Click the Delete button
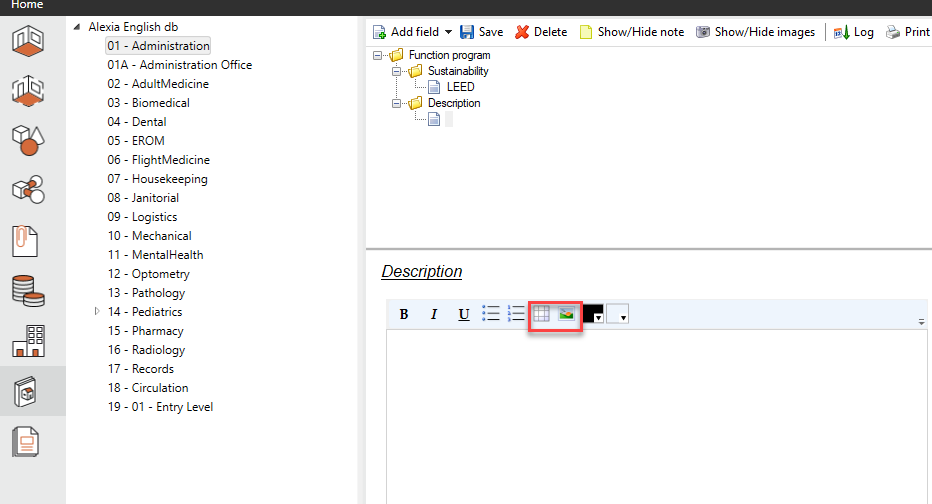 pyautogui.click(x=541, y=32)
